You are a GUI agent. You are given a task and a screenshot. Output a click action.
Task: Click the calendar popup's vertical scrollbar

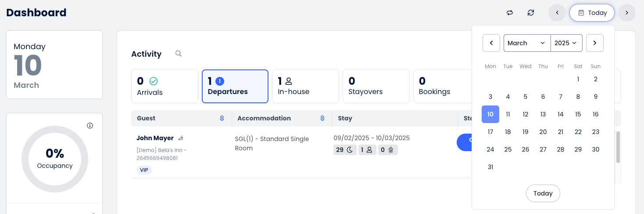pos(618,147)
